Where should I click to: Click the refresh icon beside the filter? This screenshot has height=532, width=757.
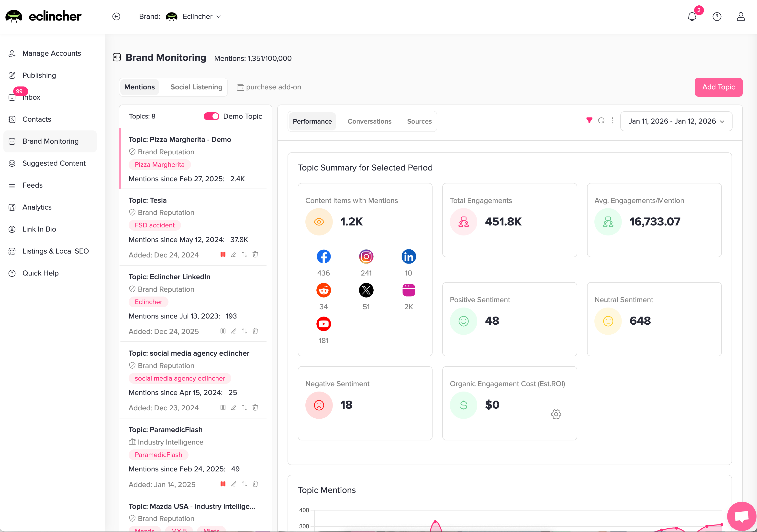pos(601,121)
